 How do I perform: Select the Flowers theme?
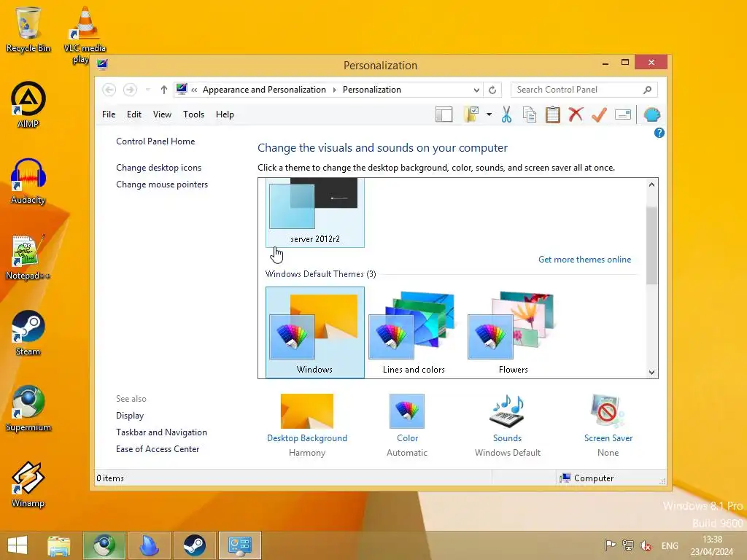513,332
